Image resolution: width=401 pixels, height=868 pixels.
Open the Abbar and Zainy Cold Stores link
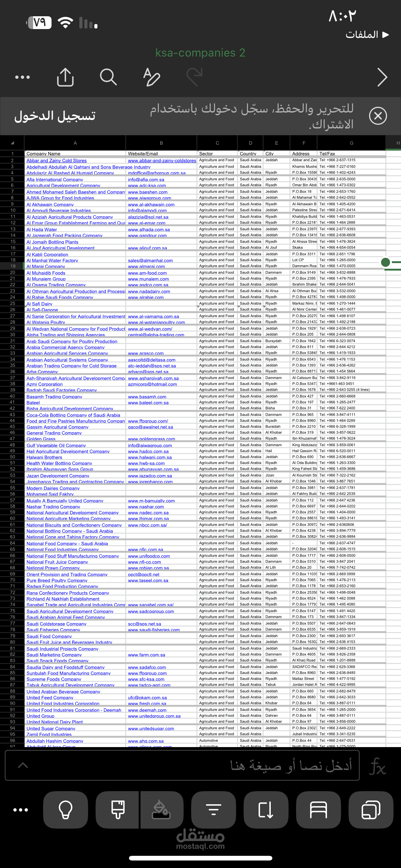coord(57,161)
